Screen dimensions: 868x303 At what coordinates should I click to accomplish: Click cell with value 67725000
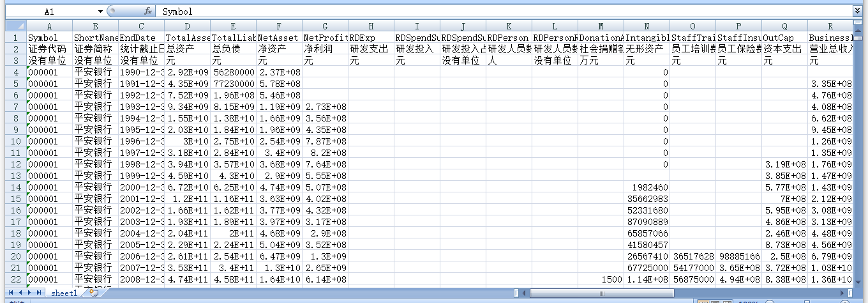tap(647, 268)
